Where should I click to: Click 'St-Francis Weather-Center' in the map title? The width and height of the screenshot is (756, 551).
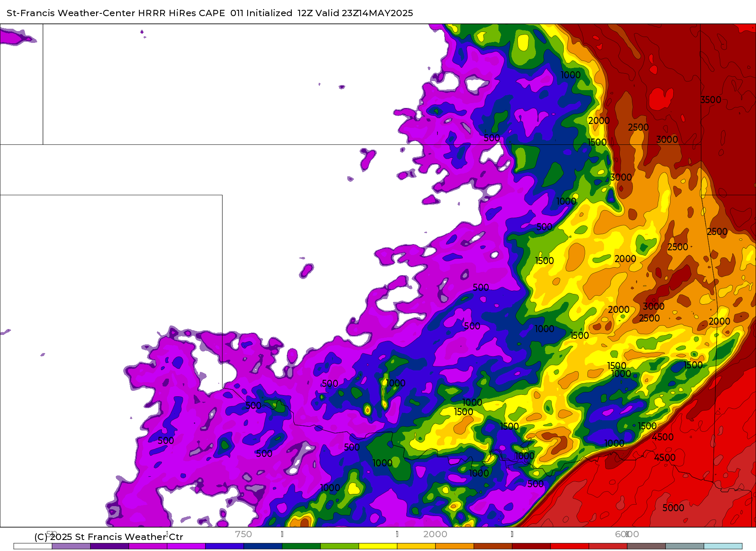coord(71,13)
